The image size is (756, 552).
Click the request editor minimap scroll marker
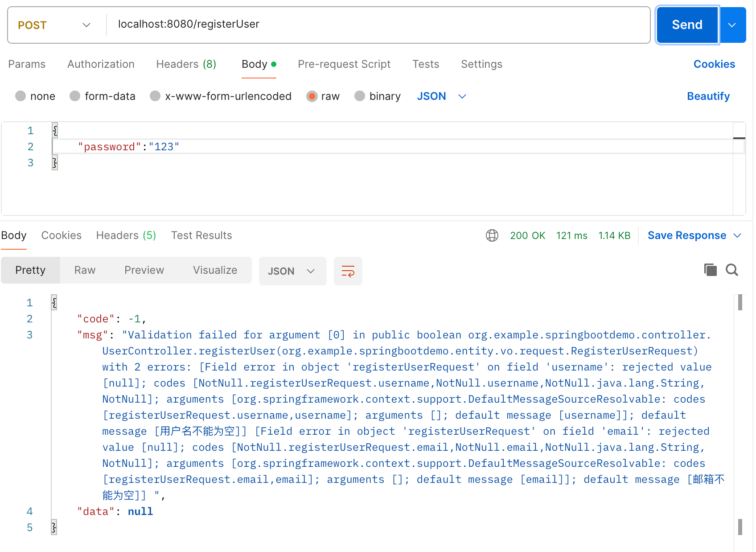(739, 138)
